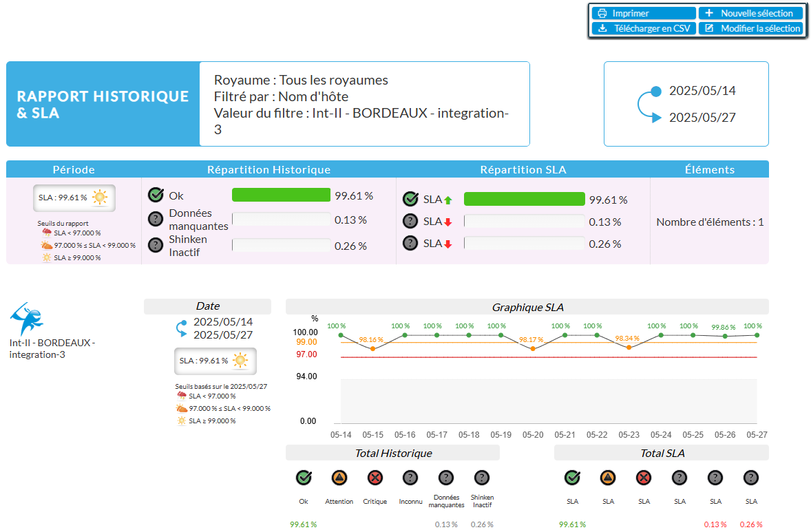Click the green checkmark icon in Total SLA
Image resolution: width=811 pixels, height=532 pixels.
pos(572,478)
